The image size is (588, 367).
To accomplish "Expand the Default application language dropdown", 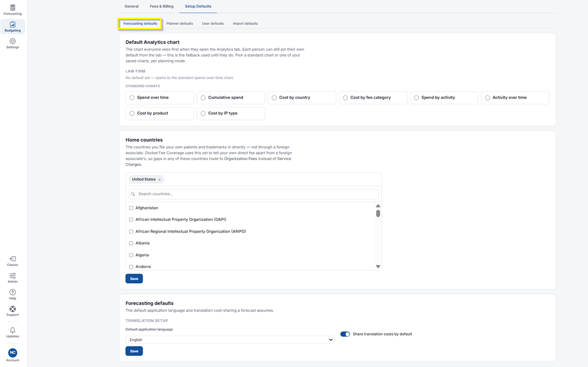I will [x=230, y=340].
